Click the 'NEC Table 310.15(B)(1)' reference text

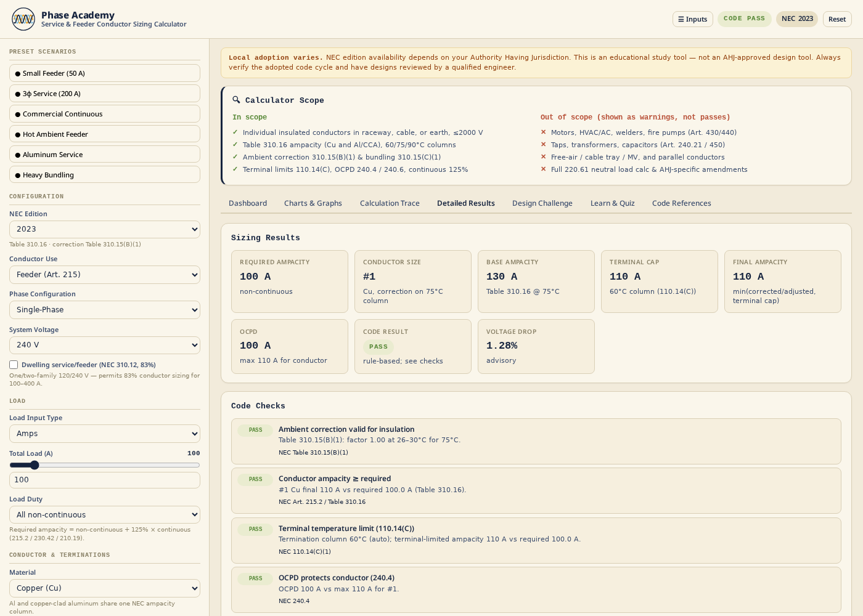[x=313, y=453]
